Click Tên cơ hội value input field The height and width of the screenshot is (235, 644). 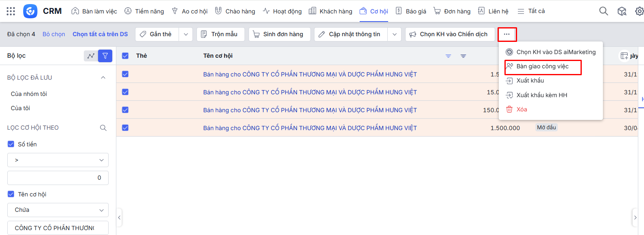pos(58,228)
